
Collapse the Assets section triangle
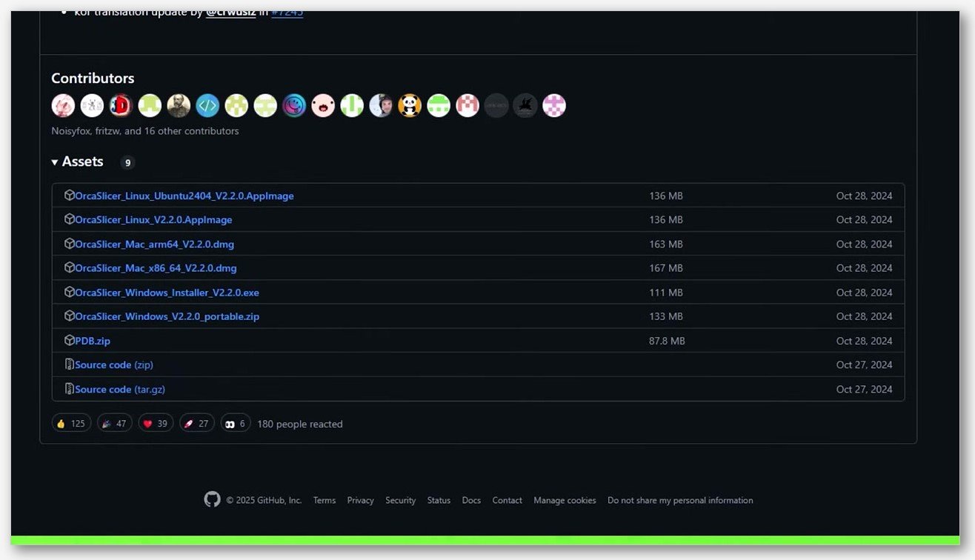click(x=55, y=162)
